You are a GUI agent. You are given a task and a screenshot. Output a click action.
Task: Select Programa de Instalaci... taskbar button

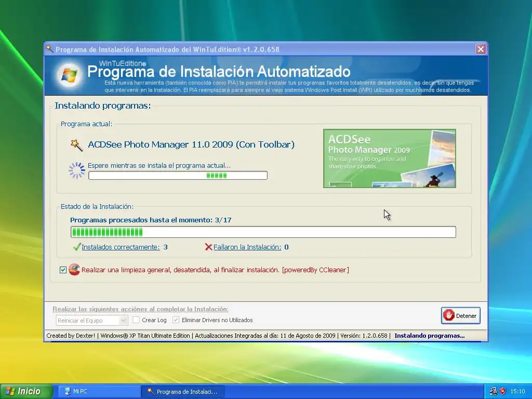coord(183,391)
